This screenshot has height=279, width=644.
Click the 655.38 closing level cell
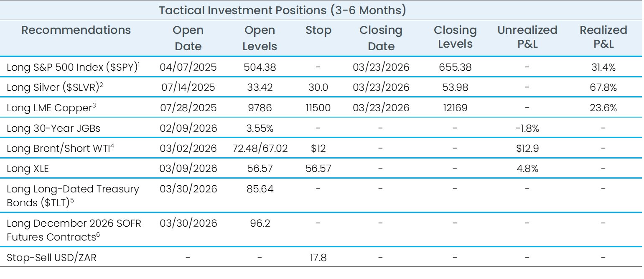(x=455, y=67)
